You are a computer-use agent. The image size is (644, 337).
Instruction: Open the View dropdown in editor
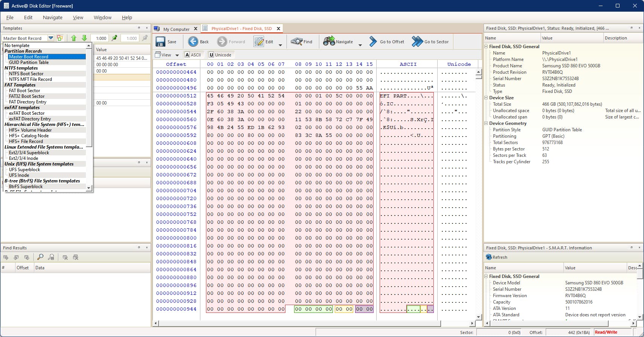point(177,55)
